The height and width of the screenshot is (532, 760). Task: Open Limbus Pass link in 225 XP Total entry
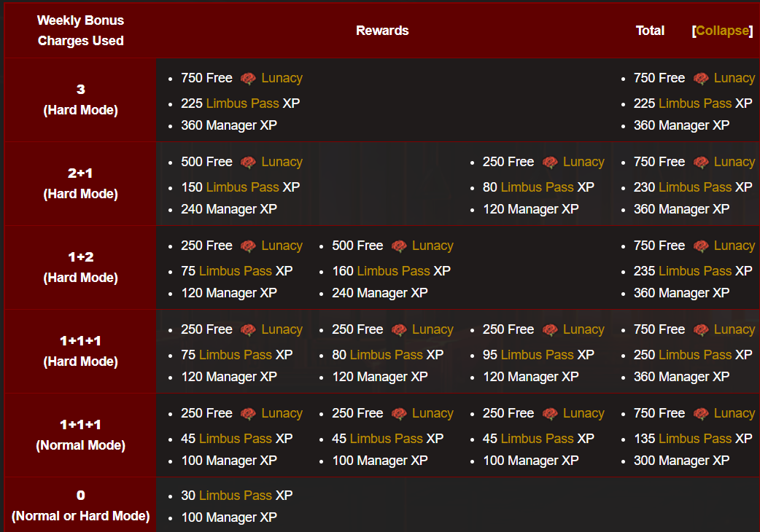(695, 103)
